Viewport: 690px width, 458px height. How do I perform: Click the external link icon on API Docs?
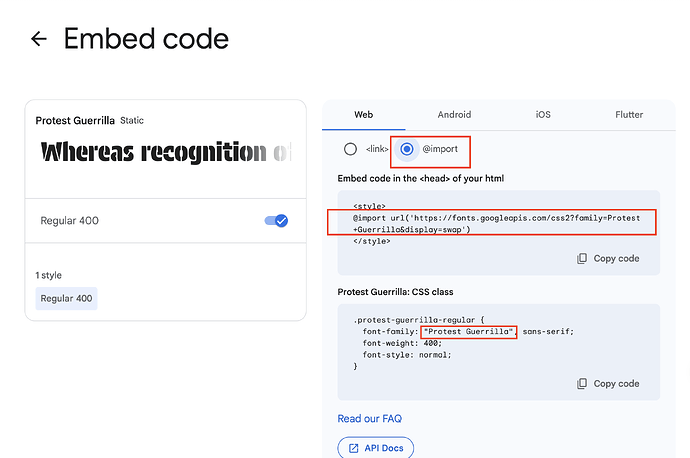[355, 448]
